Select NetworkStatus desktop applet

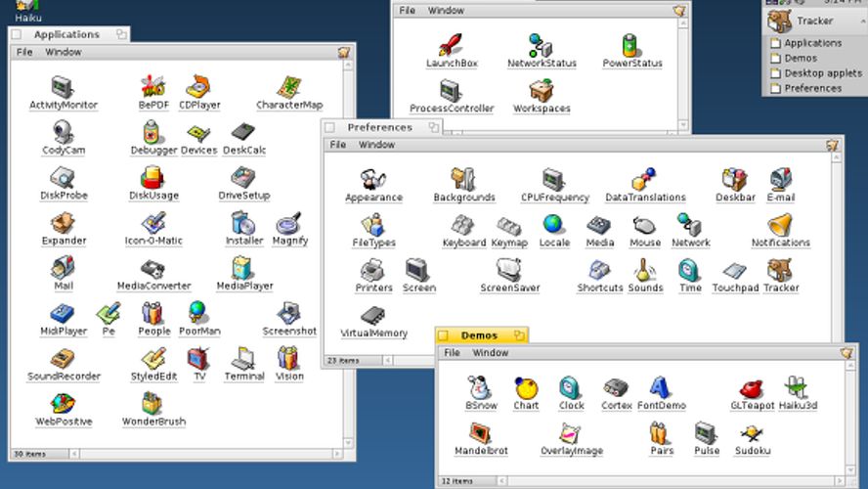(x=541, y=45)
